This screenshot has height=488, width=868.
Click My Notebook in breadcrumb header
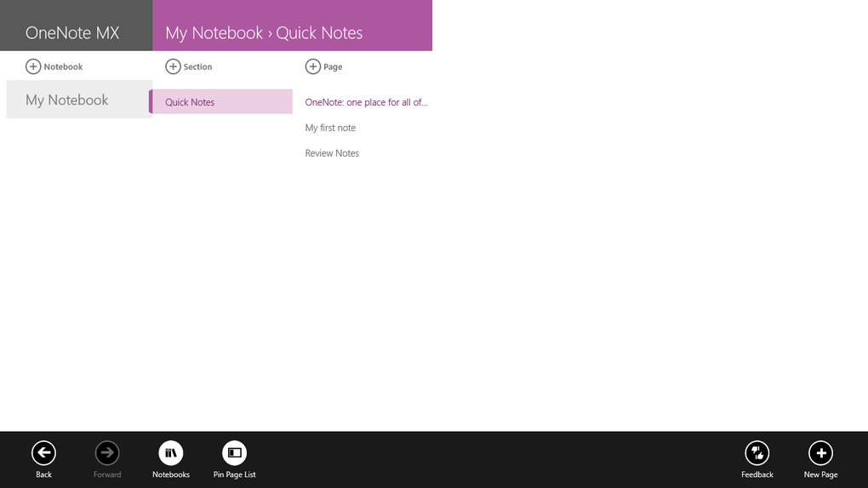[214, 32]
